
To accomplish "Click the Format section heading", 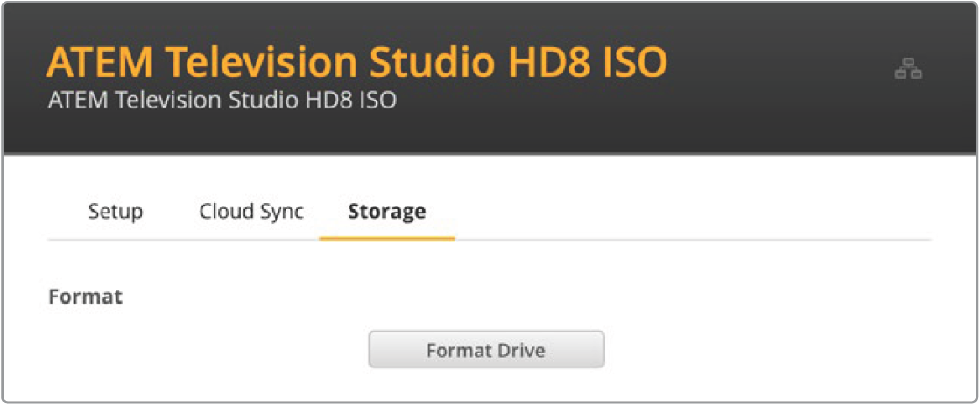I will pos(86,297).
